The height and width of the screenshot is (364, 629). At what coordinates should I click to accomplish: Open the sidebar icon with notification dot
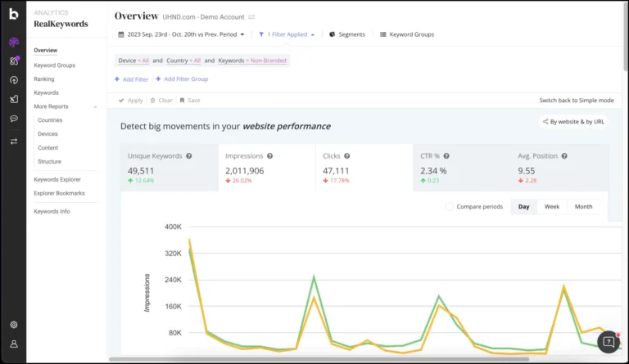[14, 61]
